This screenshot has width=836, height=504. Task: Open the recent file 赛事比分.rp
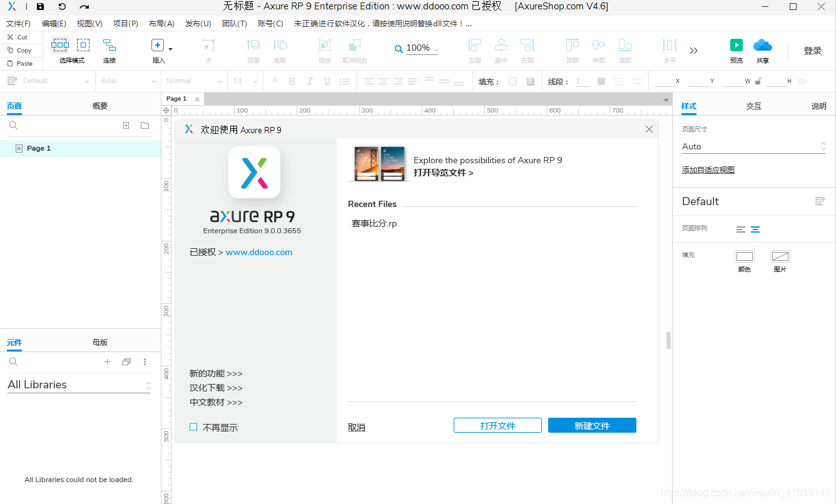coord(374,223)
